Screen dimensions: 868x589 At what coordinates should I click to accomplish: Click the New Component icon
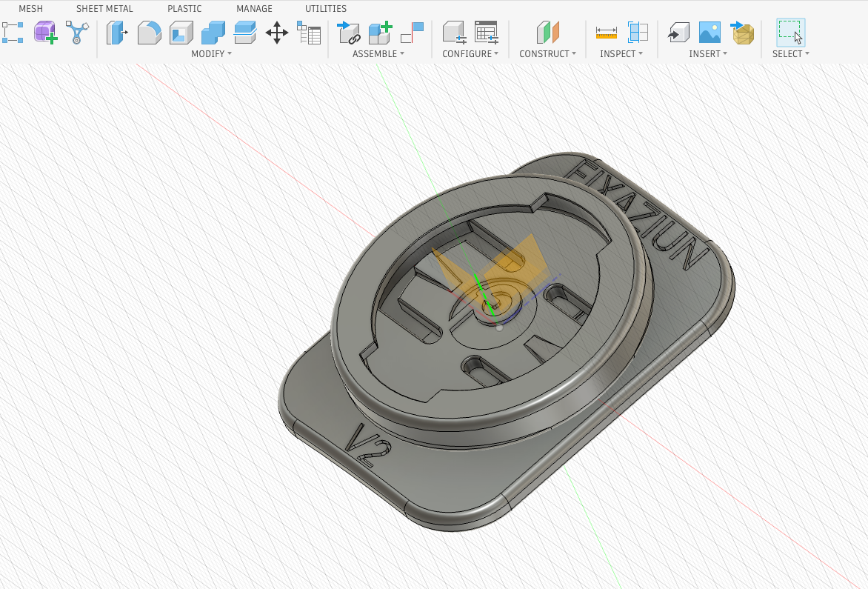tap(380, 33)
